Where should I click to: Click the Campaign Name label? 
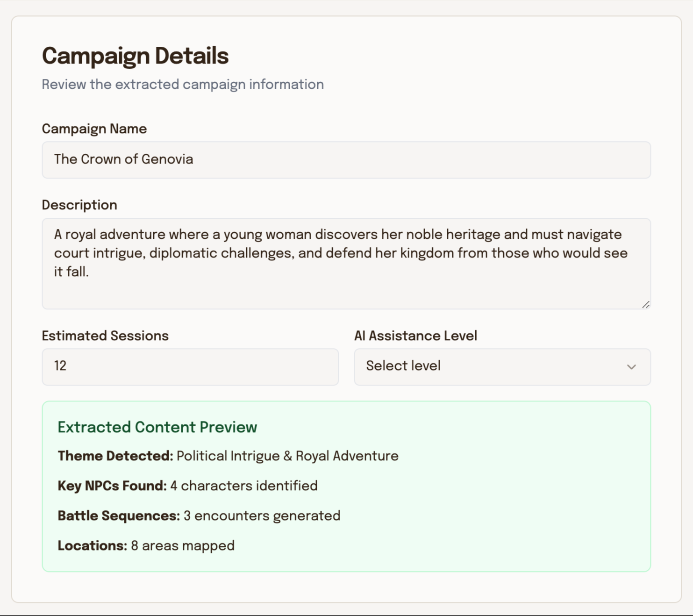pyautogui.click(x=94, y=129)
